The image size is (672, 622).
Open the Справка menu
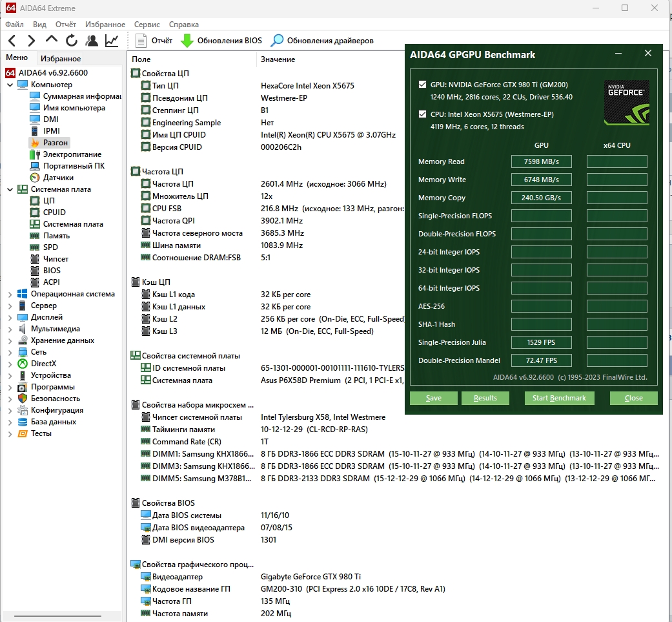(x=183, y=25)
